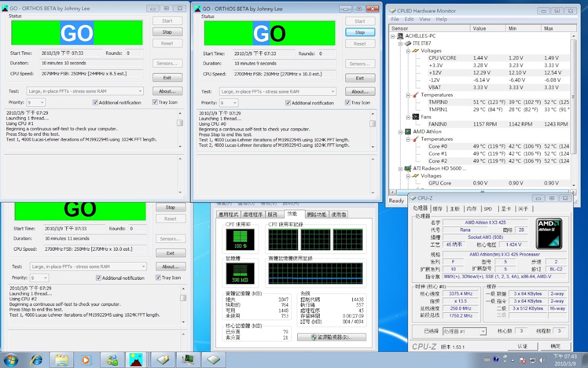Open Test dropdown in CPU #0 ORTHOS window

pos(278,92)
